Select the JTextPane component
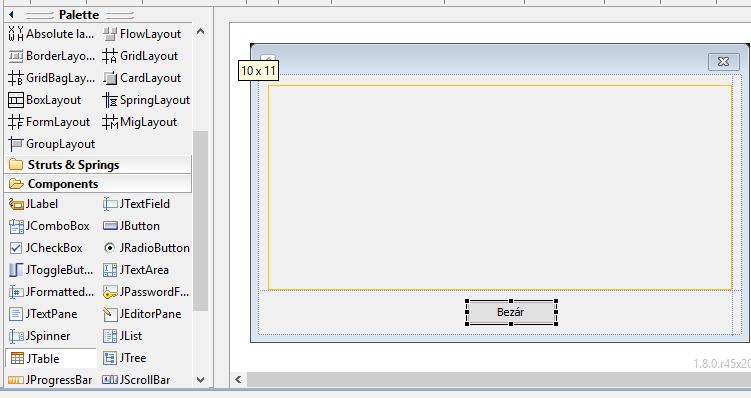This screenshot has width=751, height=398. (43, 314)
